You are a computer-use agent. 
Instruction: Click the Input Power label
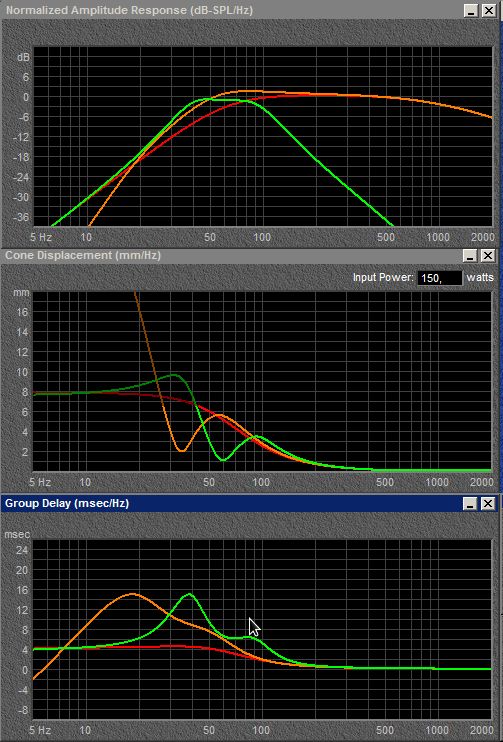click(383, 277)
